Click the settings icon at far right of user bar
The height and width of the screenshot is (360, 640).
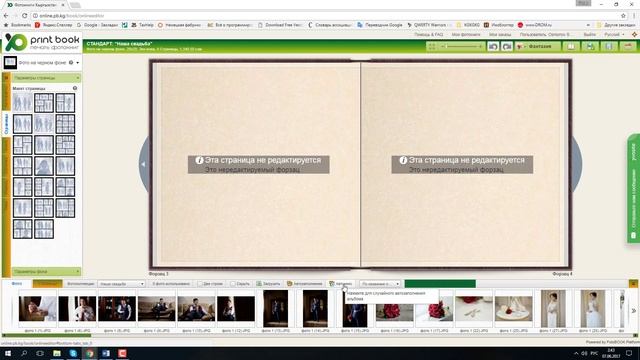[634, 35]
